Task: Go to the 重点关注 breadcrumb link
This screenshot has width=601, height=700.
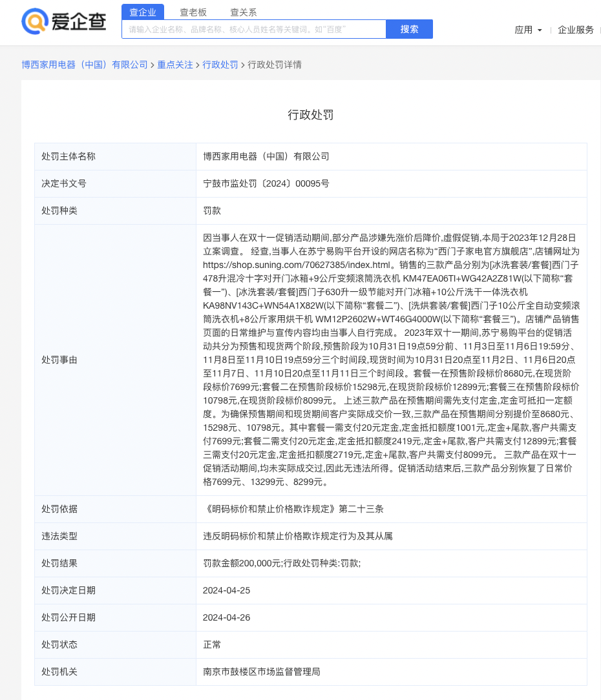Action: [175, 65]
